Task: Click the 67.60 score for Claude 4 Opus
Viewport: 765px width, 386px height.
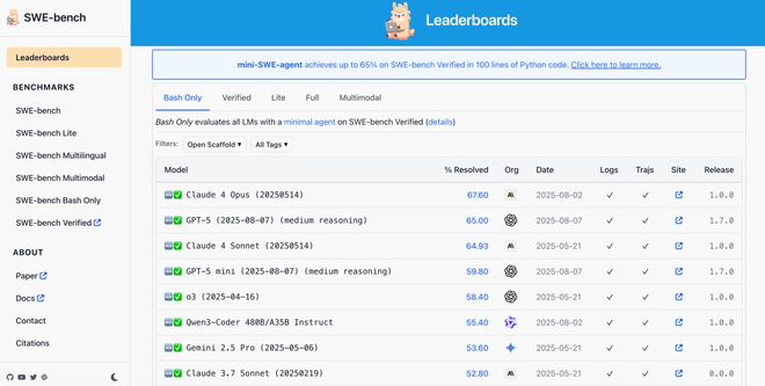Action: click(477, 195)
